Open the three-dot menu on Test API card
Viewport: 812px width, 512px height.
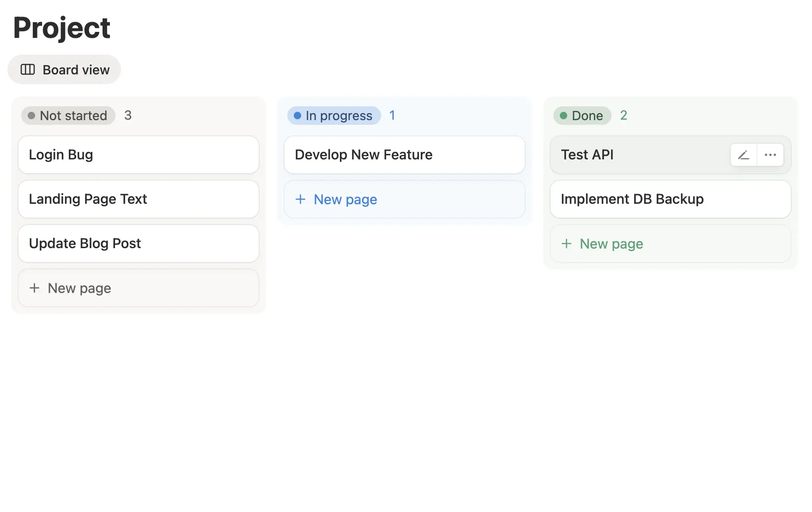coord(770,155)
